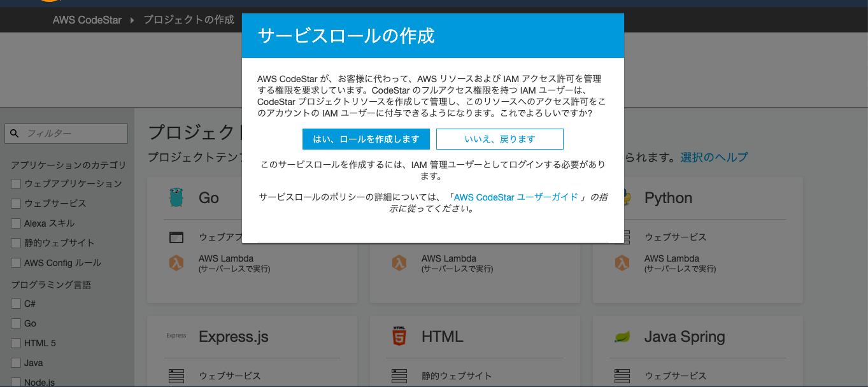
Task: Click the Go template title
Action: click(209, 198)
